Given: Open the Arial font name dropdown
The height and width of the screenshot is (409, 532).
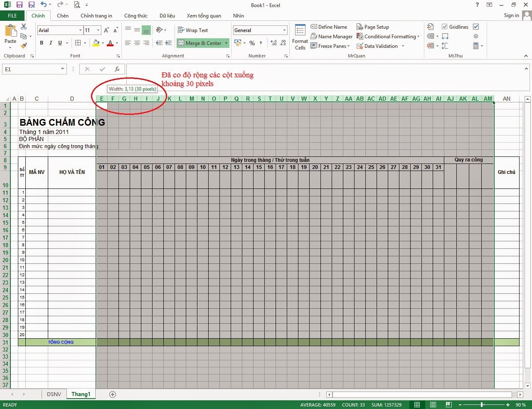Looking at the screenshot, I should 80,30.
